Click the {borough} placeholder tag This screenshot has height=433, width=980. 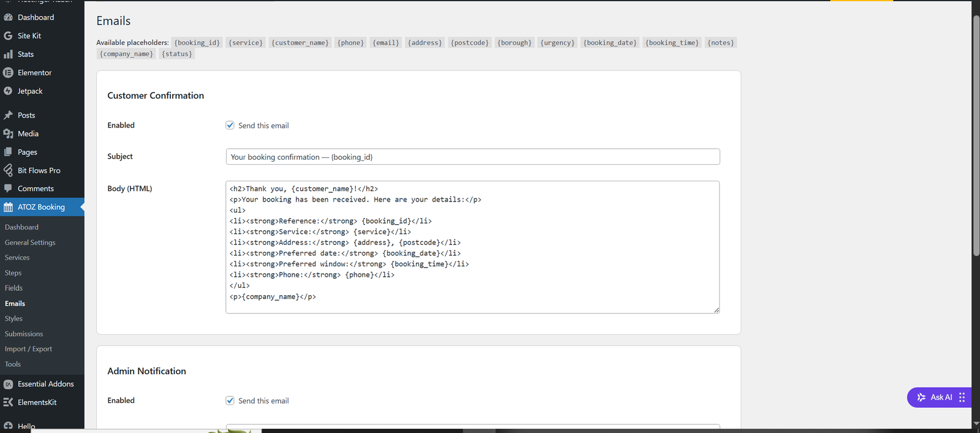[x=514, y=43]
